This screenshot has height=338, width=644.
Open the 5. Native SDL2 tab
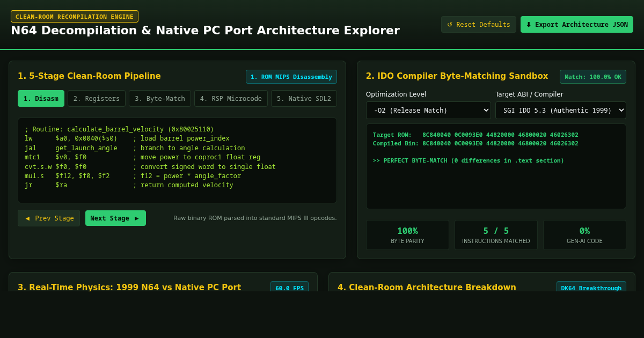(304, 99)
